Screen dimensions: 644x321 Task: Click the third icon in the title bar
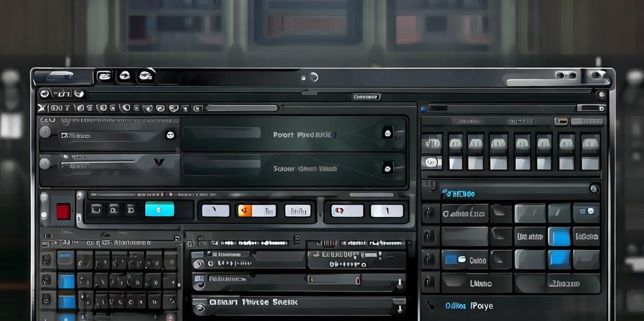click(x=146, y=76)
